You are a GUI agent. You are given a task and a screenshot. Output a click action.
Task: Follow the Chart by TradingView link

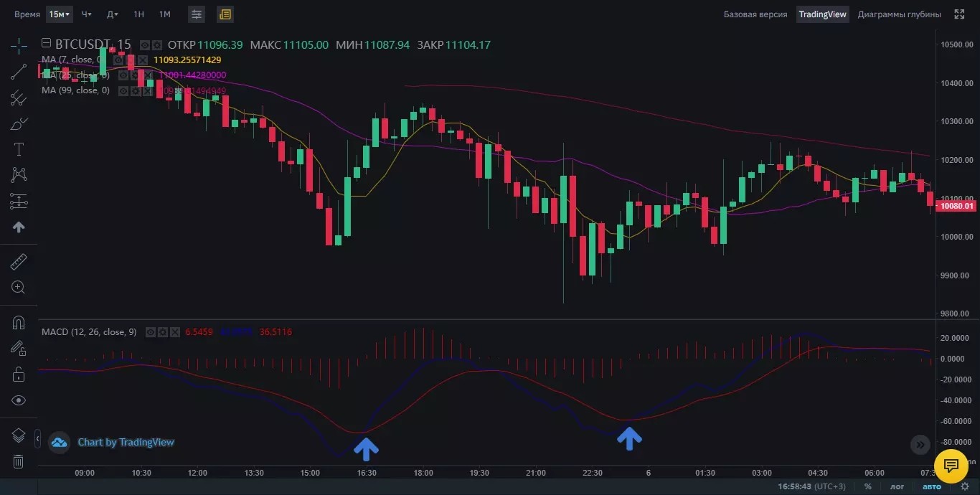tap(126, 442)
